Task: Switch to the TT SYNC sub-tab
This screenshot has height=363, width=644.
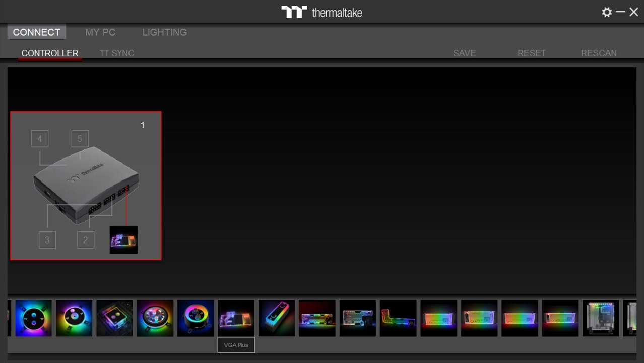Action: coord(116,53)
